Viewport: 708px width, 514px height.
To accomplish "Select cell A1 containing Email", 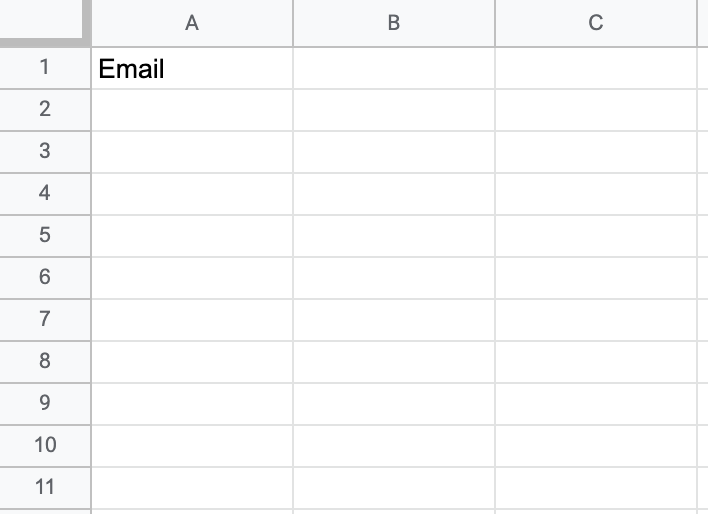I will 192,68.
